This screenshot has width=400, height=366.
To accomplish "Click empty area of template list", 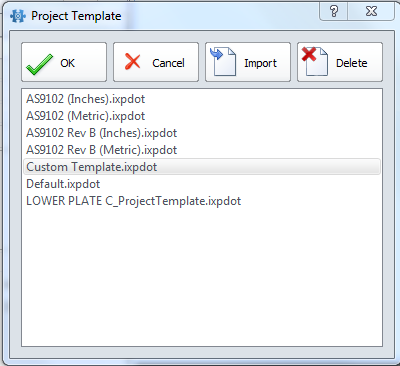I will click(x=202, y=277).
